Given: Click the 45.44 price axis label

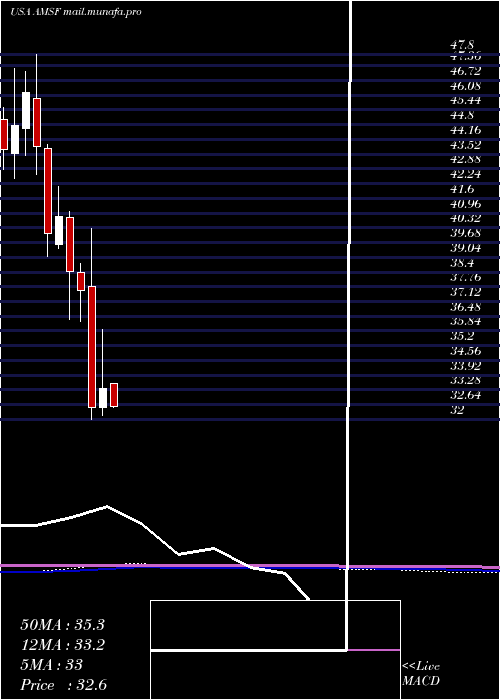Looking at the screenshot, I should tap(466, 100).
